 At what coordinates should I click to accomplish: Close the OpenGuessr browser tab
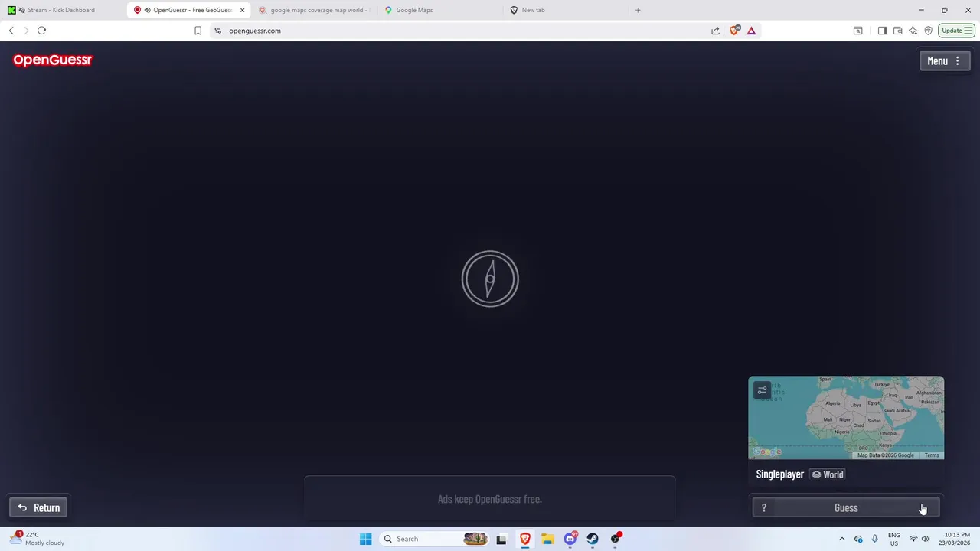click(x=242, y=10)
